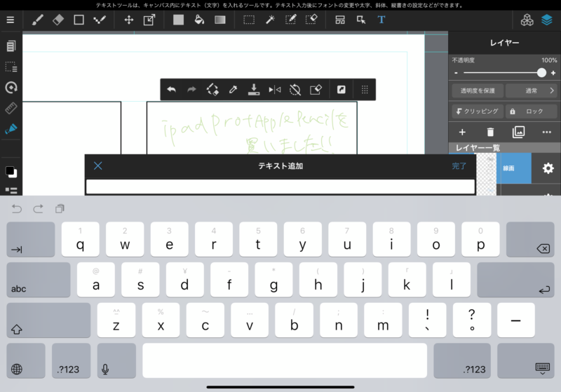The height and width of the screenshot is (392, 561).
Task: Toggle fullscreen icon in floating toolbar
Action: tap(342, 90)
